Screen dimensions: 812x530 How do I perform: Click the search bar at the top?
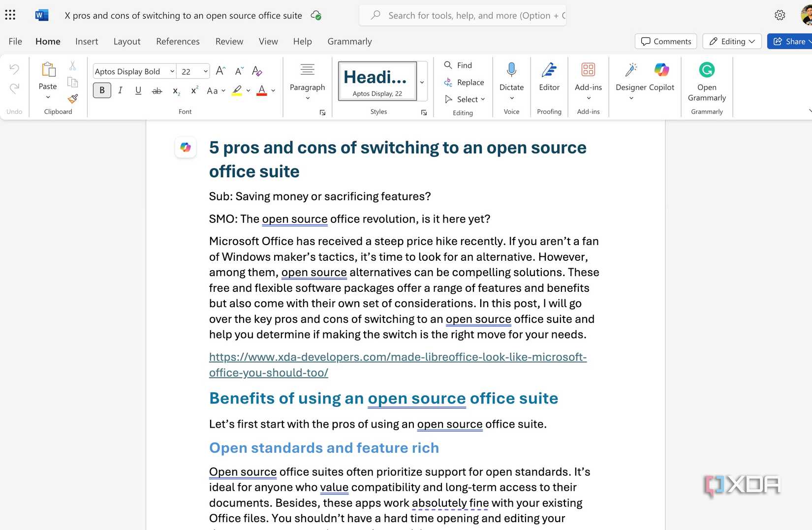(x=463, y=15)
